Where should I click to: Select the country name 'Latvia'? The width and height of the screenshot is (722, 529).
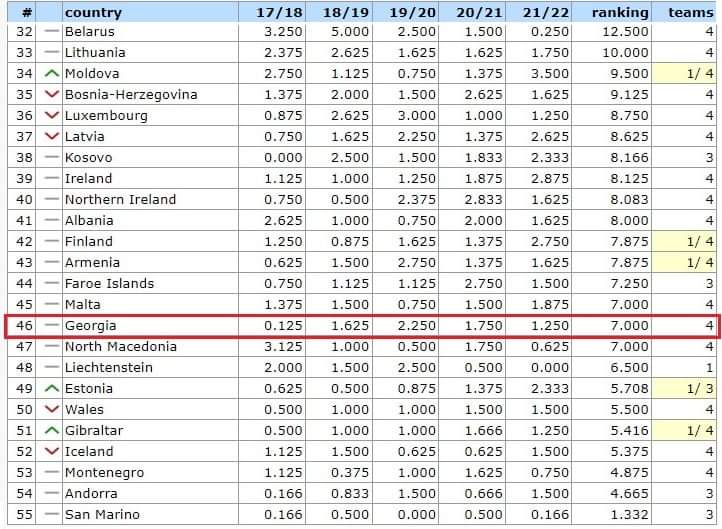point(85,136)
